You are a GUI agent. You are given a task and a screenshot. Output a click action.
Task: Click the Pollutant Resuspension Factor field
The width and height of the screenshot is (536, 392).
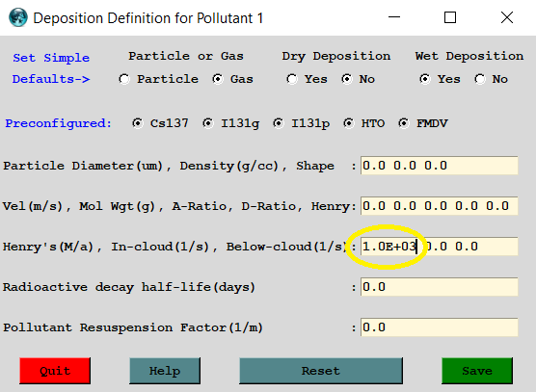point(440,327)
